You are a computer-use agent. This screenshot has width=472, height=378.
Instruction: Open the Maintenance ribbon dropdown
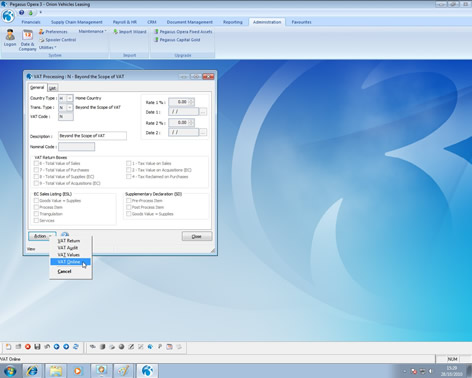click(x=93, y=31)
